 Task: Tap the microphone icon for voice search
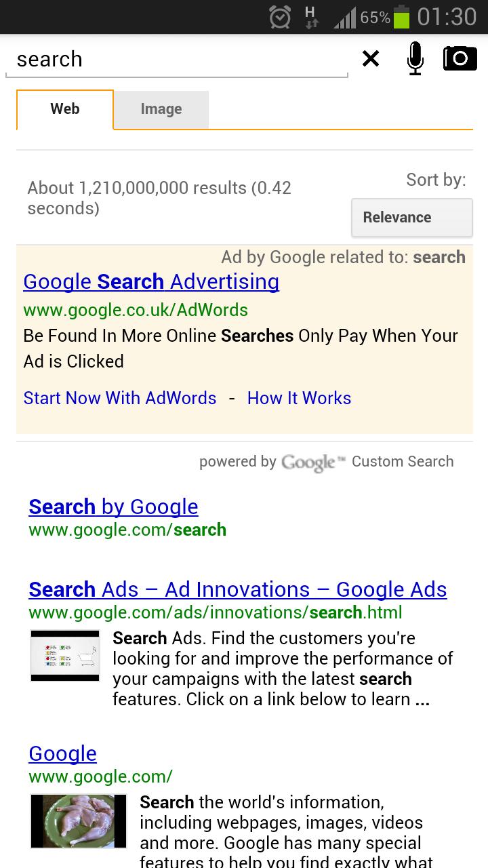point(415,58)
